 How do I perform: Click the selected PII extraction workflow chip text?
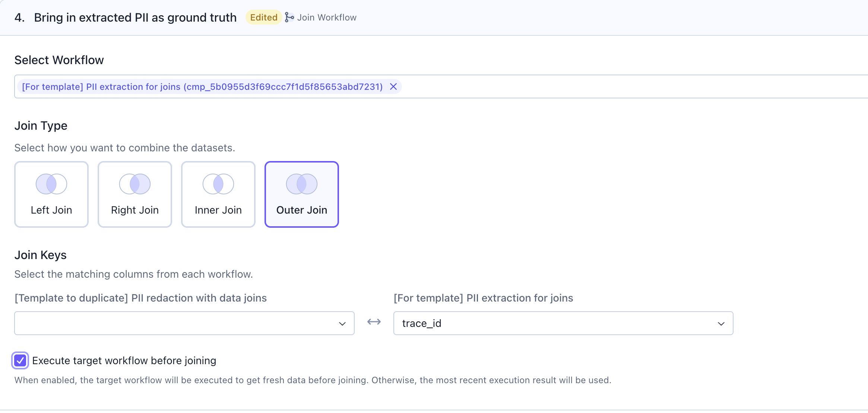pos(202,87)
